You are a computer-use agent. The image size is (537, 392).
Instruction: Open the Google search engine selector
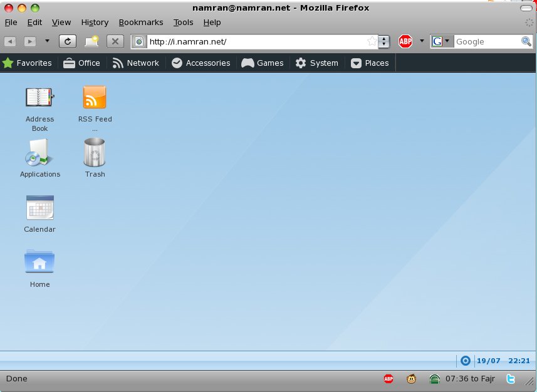(x=441, y=41)
